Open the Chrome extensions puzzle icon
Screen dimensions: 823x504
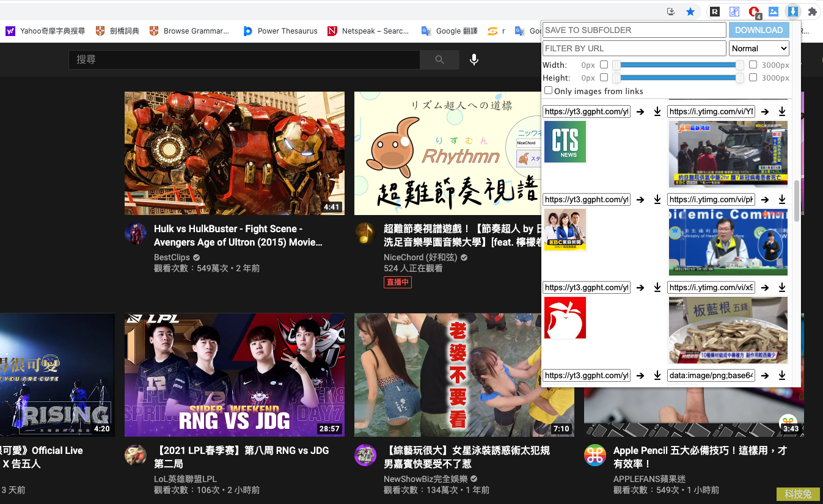click(x=812, y=11)
